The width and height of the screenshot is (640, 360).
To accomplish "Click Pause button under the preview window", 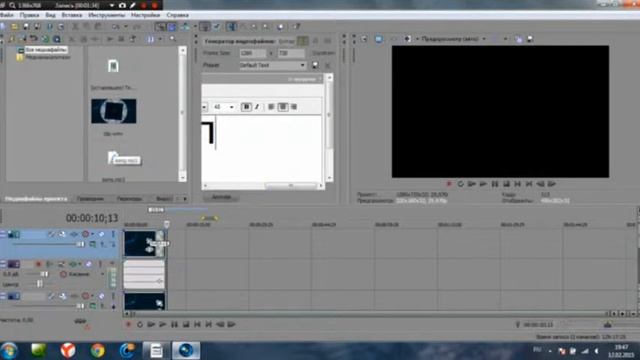I will point(495,184).
